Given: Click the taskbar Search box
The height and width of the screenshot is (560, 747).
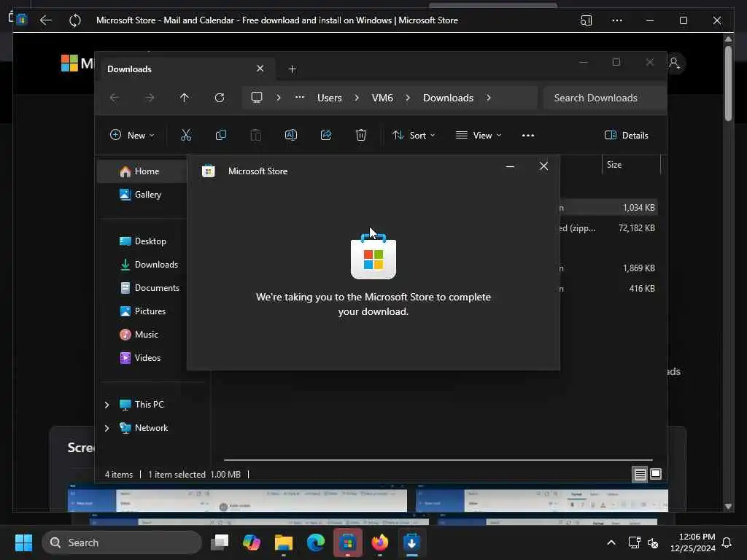Looking at the screenshot, I should tap(122, 542).
